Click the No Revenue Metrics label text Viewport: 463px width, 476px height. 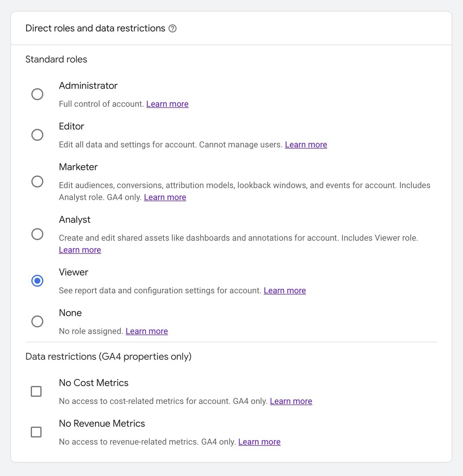tap(102, 424)
